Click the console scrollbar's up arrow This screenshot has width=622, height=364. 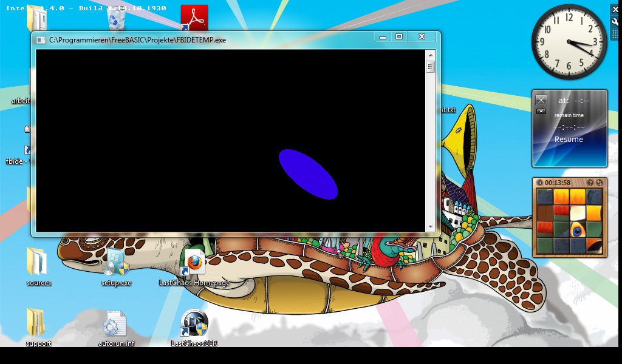(431, 55)
